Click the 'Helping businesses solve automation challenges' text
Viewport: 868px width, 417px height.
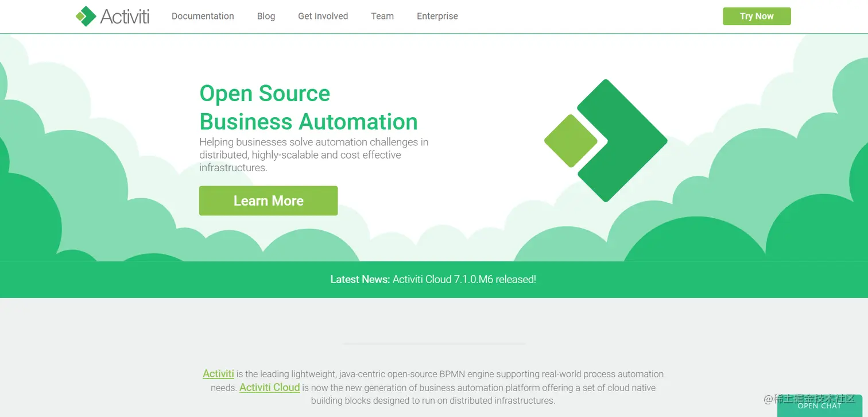click(314, 155)
